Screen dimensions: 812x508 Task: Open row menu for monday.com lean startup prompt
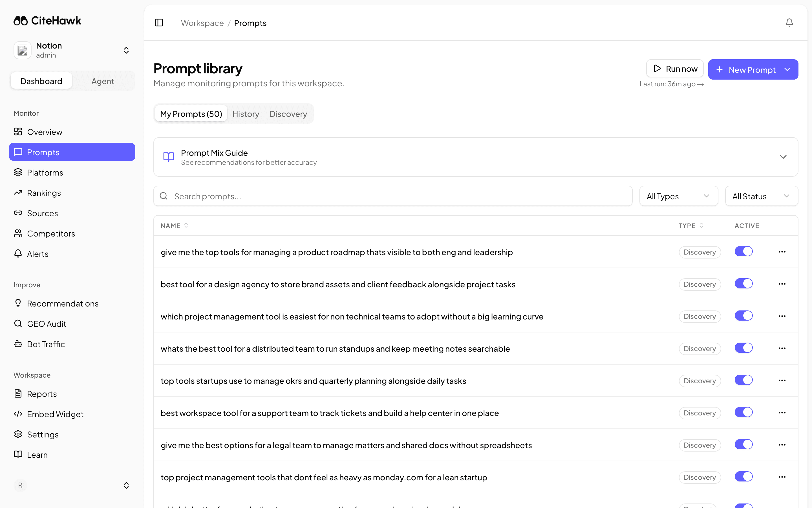tap(782, 477)
